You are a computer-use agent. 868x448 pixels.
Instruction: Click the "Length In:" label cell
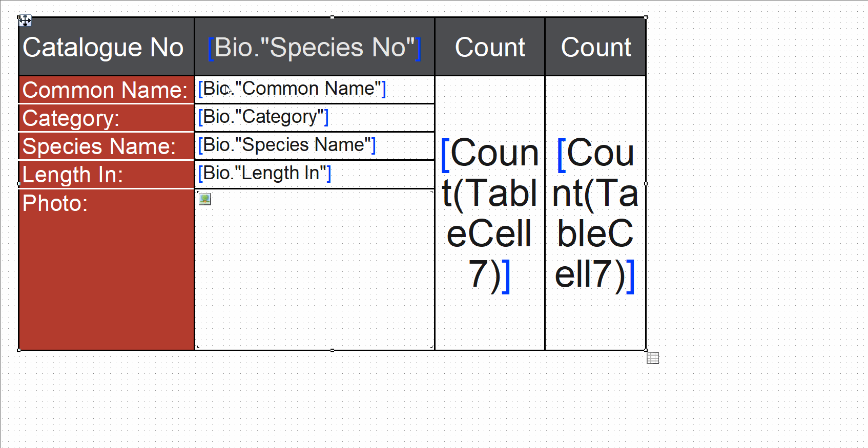pyautogui.click(x=106, y=175)
